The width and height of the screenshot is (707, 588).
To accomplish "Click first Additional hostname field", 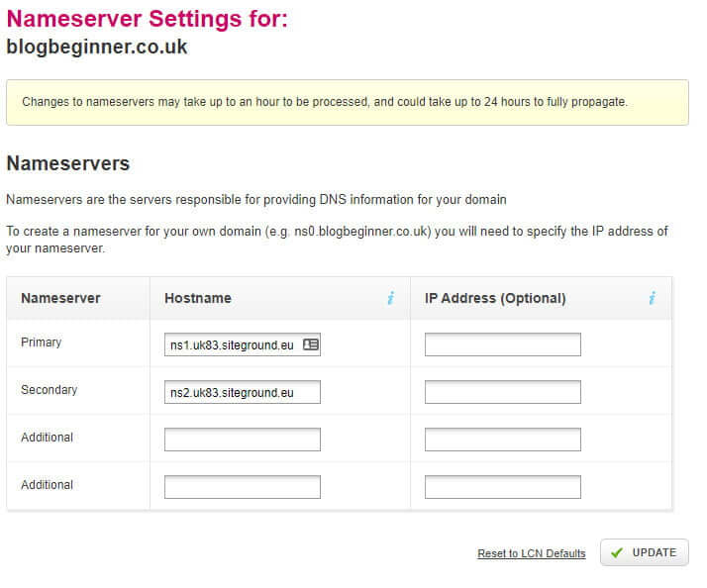I will [x=243, y=440].
